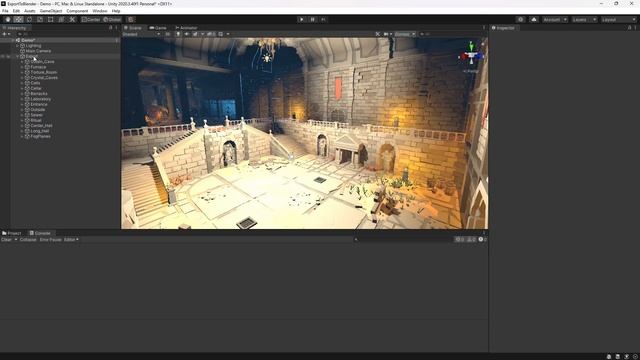Open Collab settings cog icon
The height and width of the screenshot is (360, 640).
[520, 19]
